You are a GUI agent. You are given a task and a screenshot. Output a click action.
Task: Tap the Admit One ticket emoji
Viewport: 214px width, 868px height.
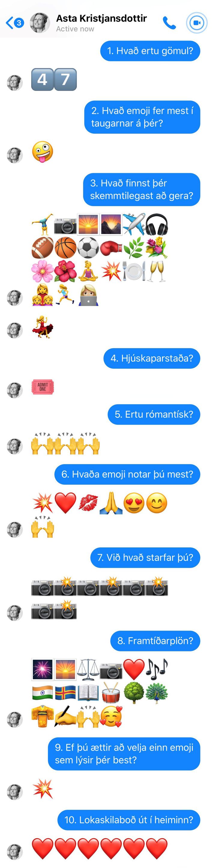click(42, 386)
